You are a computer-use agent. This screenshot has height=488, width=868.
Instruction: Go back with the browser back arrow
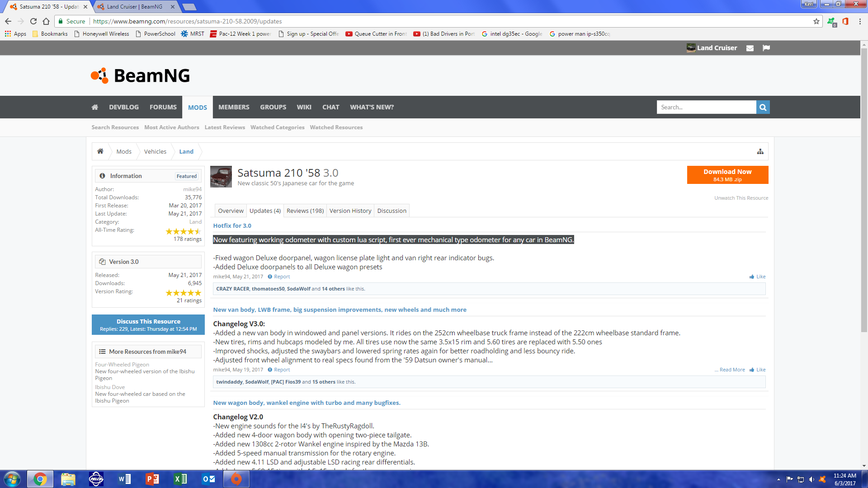pos(8,21)
